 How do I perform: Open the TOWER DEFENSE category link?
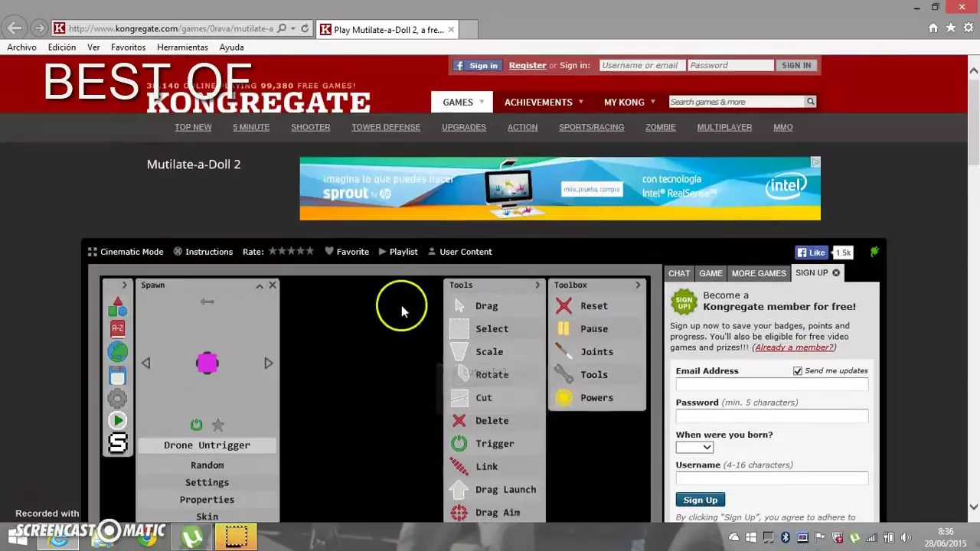[x=386, y=127]
